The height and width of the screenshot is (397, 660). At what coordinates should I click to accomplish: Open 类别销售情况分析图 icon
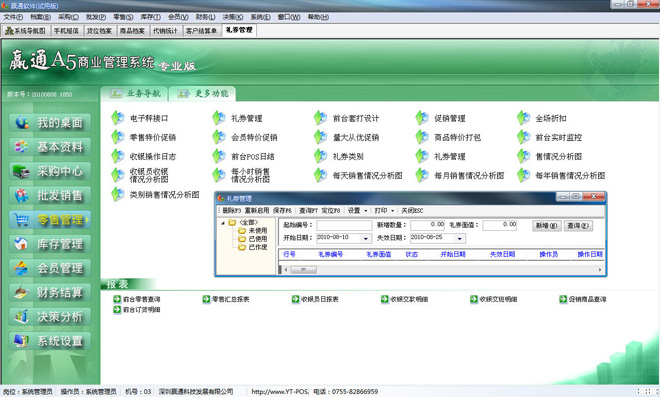pyautogui.click(x=118, y=195)
